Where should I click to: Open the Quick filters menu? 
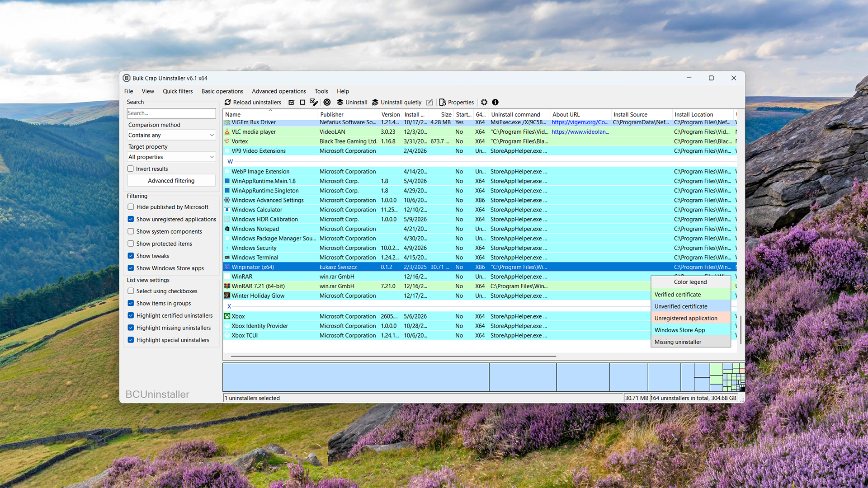[x=178, y=91]
